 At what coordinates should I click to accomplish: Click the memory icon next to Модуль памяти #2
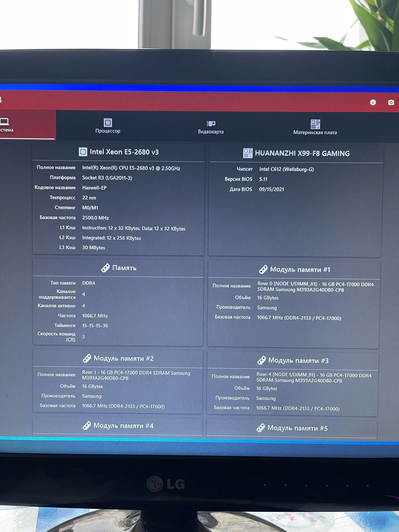point(87,358)
